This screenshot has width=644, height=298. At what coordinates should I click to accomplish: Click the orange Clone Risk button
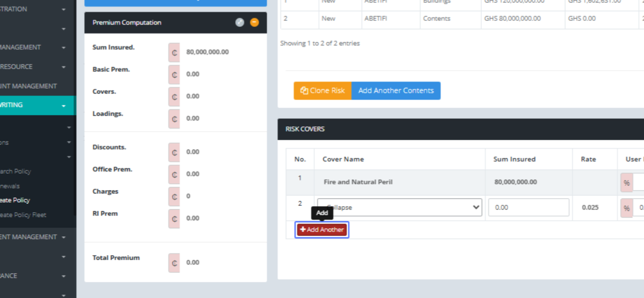(323, 91)
